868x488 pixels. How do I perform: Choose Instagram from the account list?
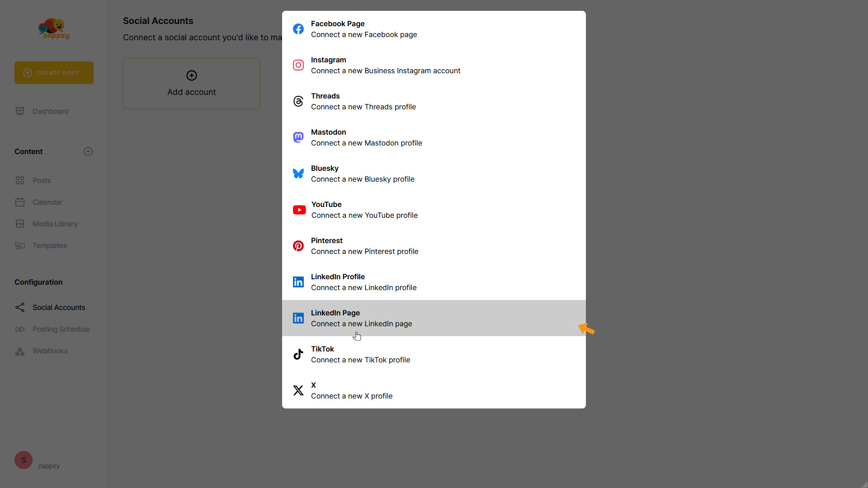434,65
